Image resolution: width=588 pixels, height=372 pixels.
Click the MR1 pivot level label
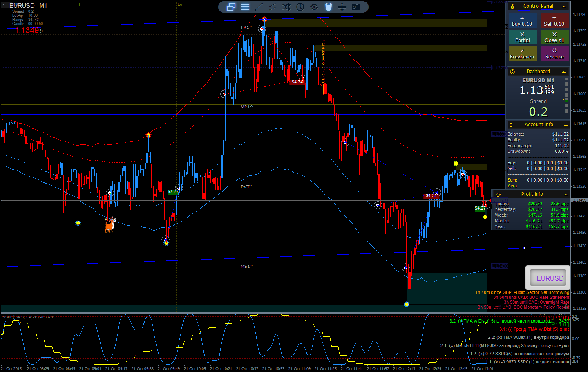point(246,107)
